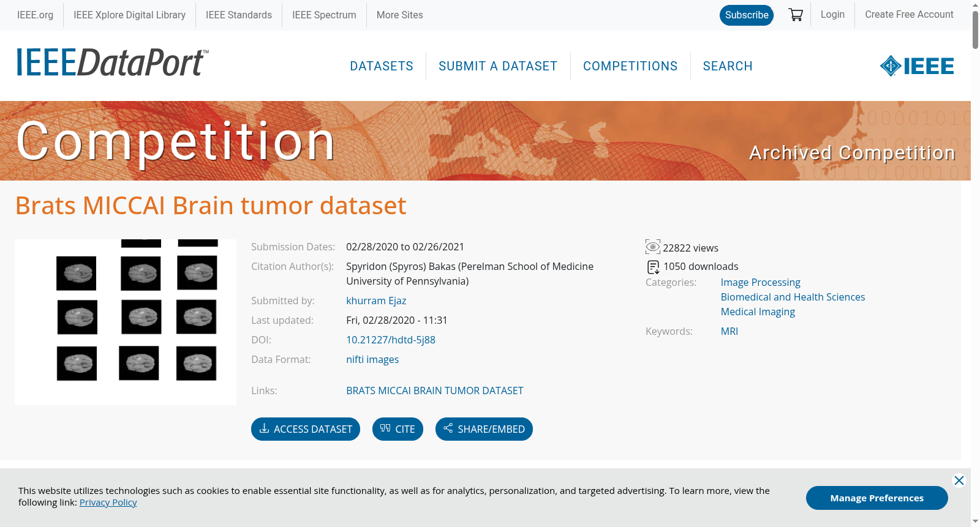Go to IEEE Standards site
The height and width of the screenshot is (527, 980).
pyautogui.click(x=239, y=15)
